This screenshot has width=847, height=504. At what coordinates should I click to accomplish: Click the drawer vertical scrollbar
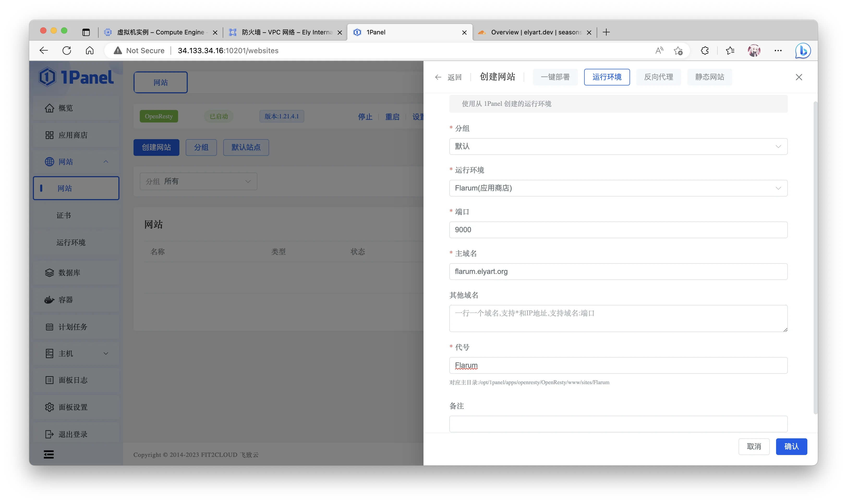coord(815,258)
